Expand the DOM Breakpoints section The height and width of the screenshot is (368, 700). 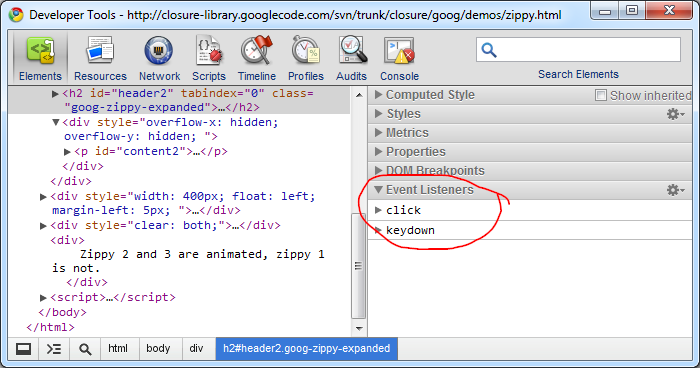pyautogui.click(x=379, y=171)
